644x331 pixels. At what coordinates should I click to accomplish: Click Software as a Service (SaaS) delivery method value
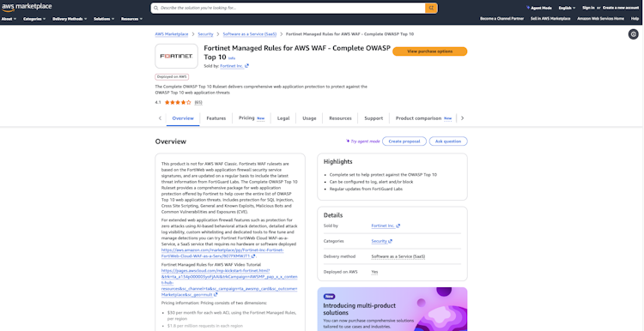click(398, 256)
